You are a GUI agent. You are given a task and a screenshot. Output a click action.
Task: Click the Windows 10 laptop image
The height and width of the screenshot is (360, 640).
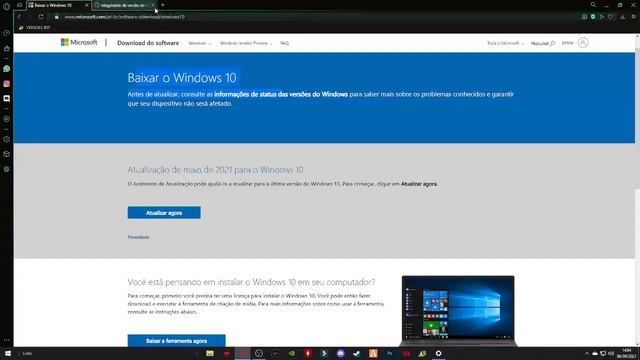coord(458,311)
